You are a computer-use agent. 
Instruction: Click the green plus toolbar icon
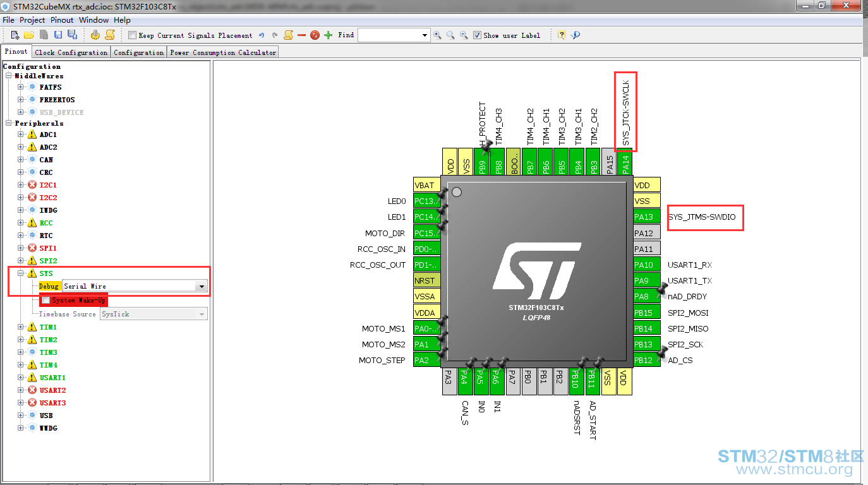(x=328, y=35)
